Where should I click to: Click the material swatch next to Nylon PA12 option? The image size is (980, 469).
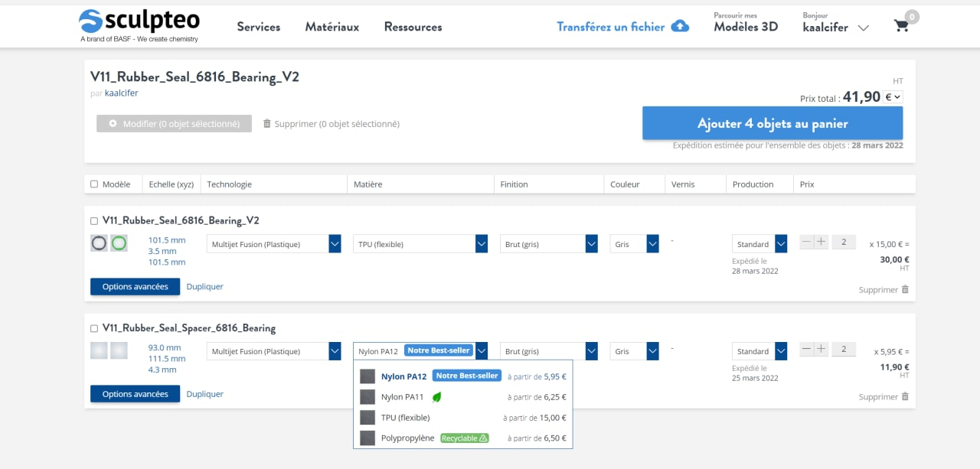[367, 376]
